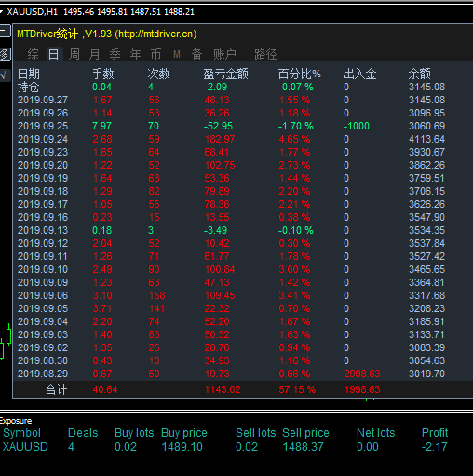Open the chart dropdown arrow beside XAUUSD,H1

[x=2, y=12]
